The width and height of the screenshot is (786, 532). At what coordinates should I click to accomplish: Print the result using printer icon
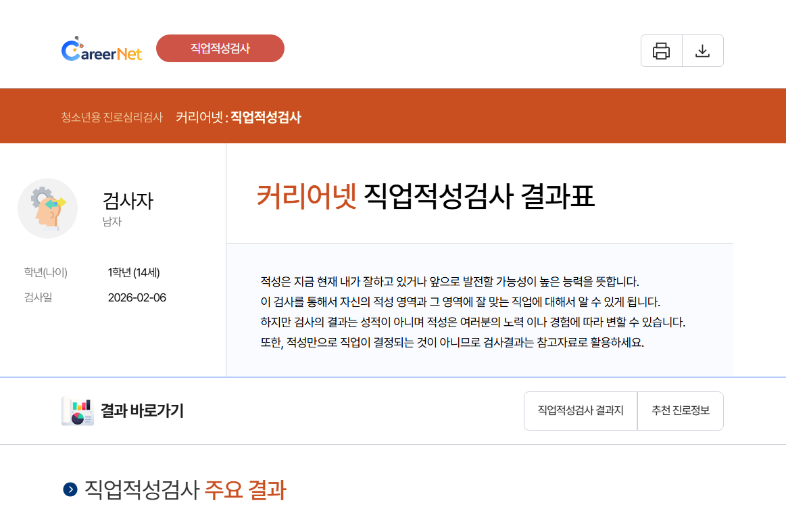tap(661, 51)
